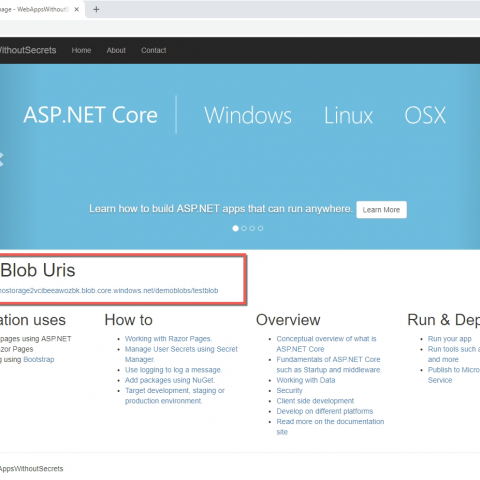This screenshot has width=480, height=480.
Task: Select the second carousel indicator dot
Action: click(244, 228)
